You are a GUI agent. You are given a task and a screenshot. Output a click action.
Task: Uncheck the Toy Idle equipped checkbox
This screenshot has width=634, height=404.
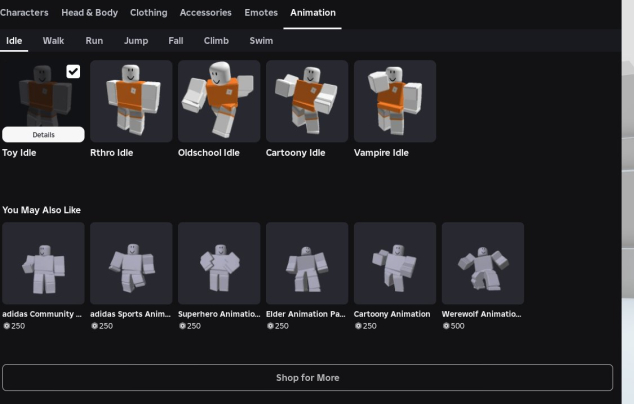[73, 71]
